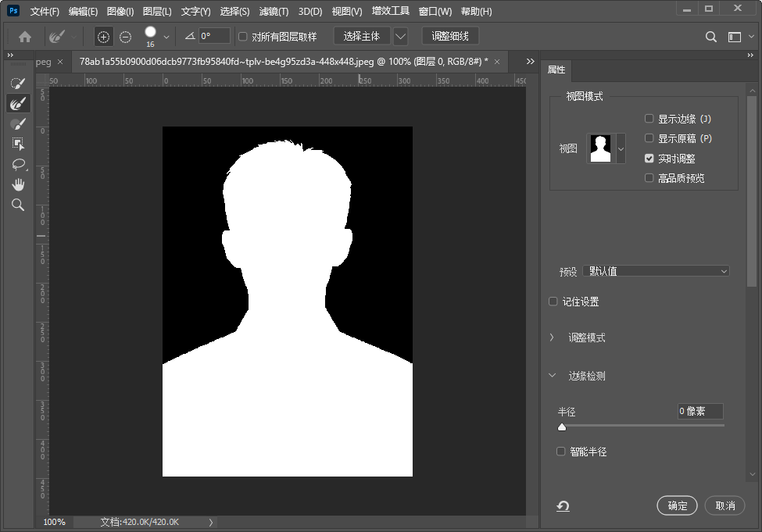Select the Object Selection tool
This screenshot has height=532, width=762.
pyautogui.click(x=18, y=144)
